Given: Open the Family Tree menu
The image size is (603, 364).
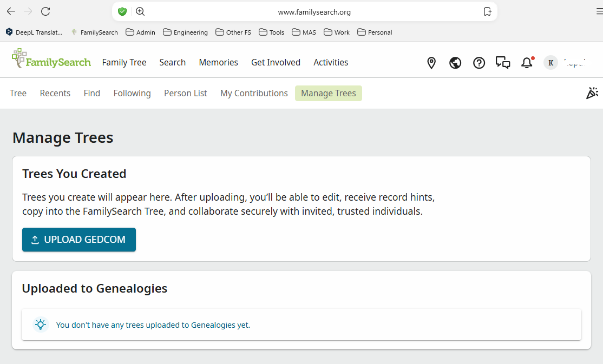Looking at the screenshot, I should 124,62.
